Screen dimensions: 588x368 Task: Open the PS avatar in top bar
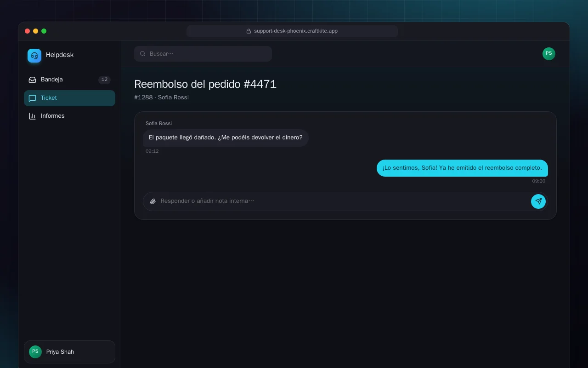click(548, 54)
